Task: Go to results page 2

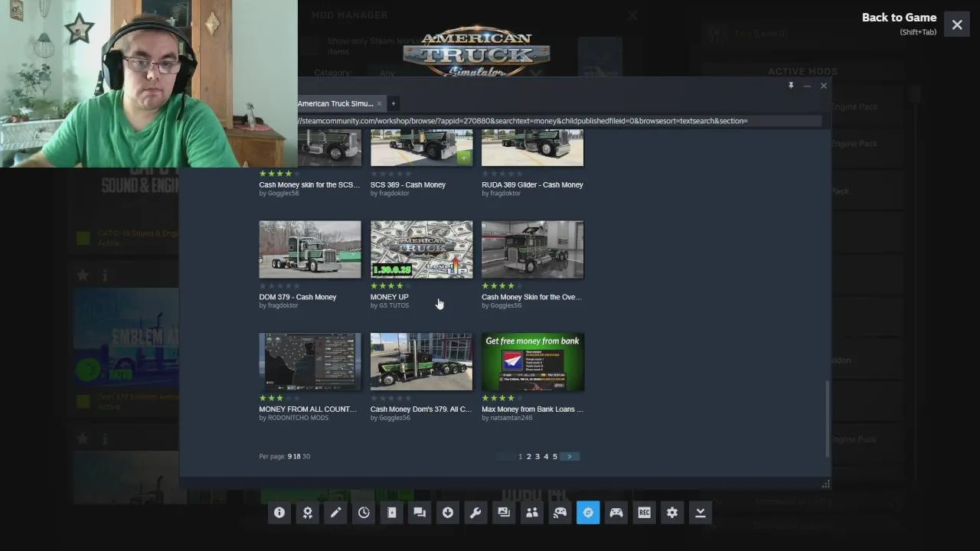Action: [528, 456]
